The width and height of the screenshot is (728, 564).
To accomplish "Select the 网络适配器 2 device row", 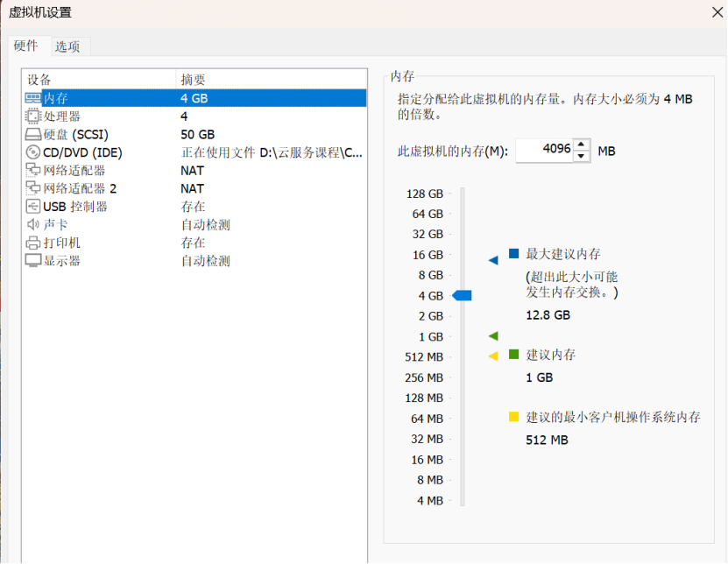I will tap(194, 188).
